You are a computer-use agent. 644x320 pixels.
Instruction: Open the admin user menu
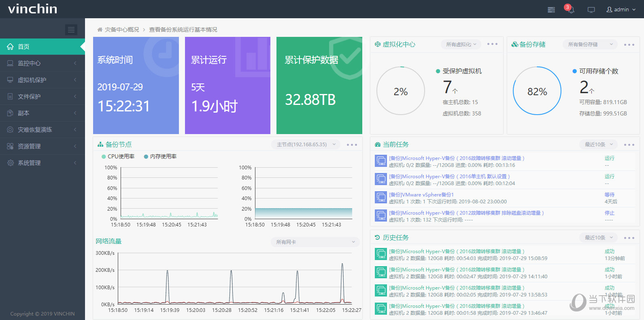[x=621, y=9]
